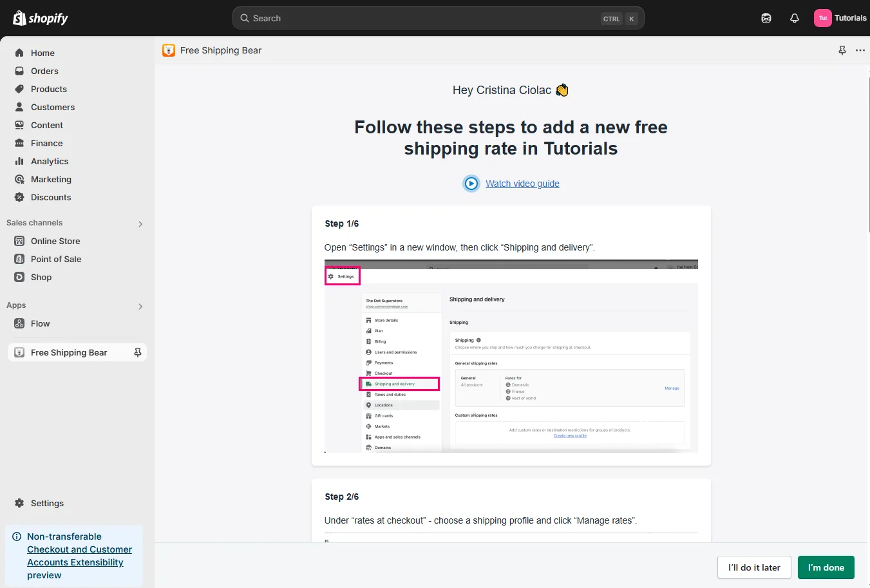Go to Analytics in the sidebar
The image size is (870, 588).
[x=49, y=161]
